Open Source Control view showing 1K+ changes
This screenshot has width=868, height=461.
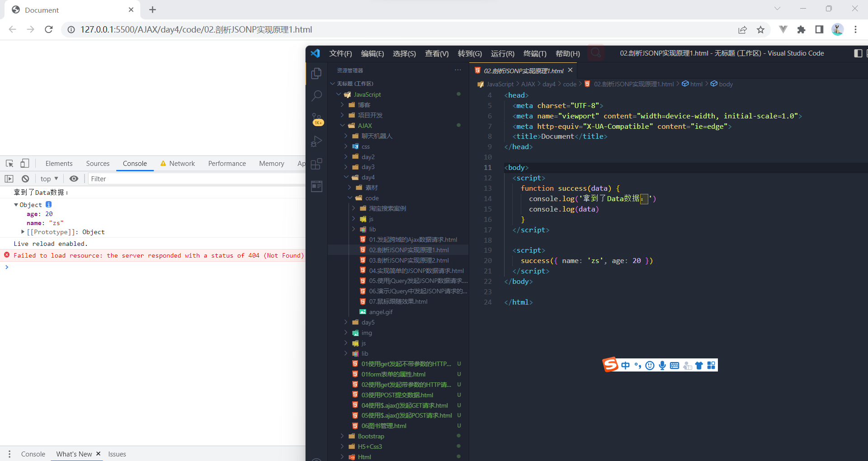point(316,118)
